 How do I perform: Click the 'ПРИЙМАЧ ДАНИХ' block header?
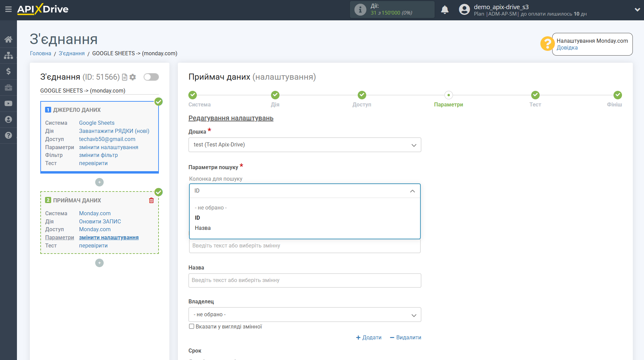click(x=77, y=200)
